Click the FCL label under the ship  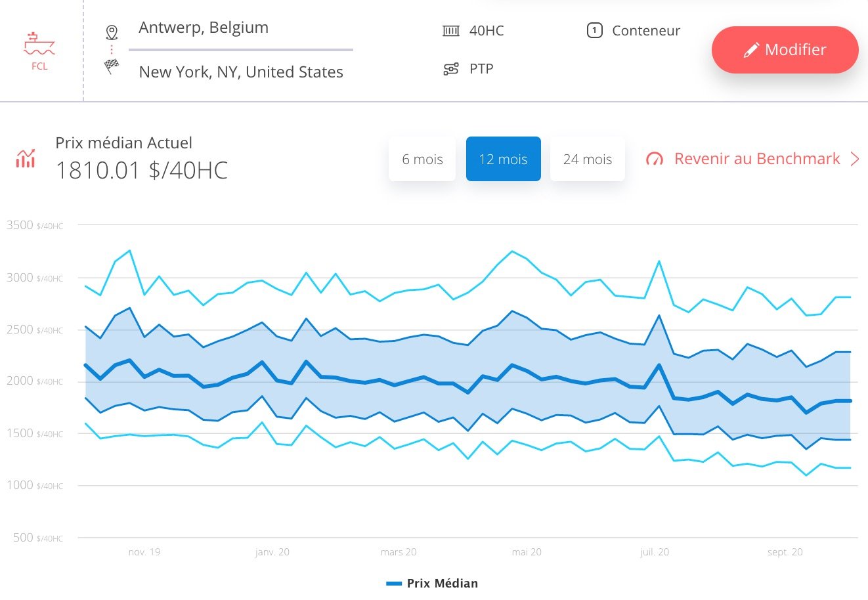click(39, 66)
